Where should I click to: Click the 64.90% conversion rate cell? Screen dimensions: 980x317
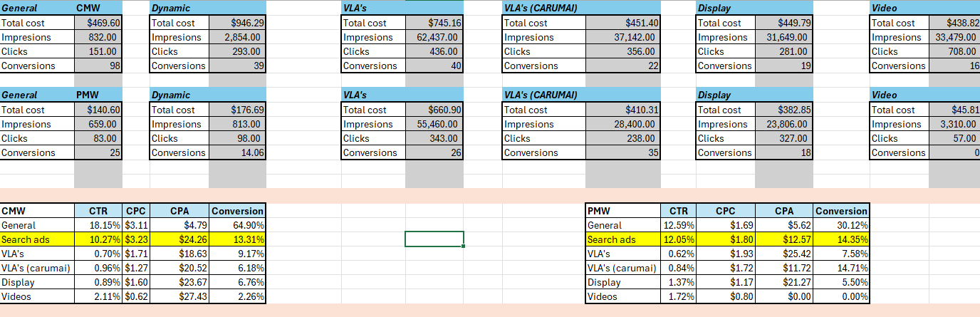(238, 225)
